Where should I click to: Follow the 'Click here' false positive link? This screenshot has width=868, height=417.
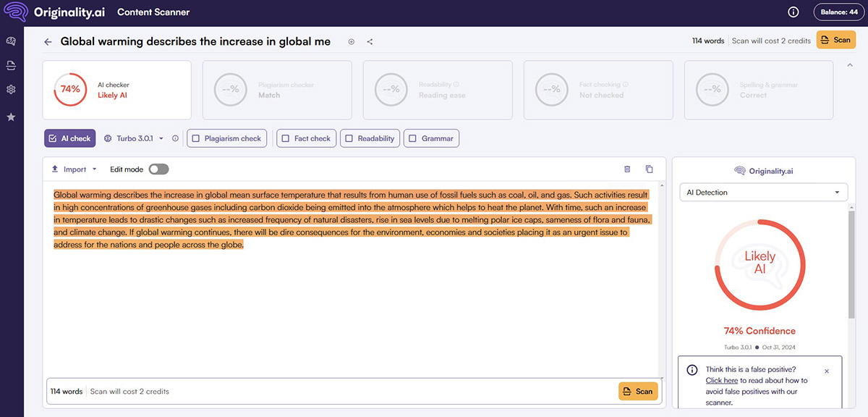(x=722, y=380)
